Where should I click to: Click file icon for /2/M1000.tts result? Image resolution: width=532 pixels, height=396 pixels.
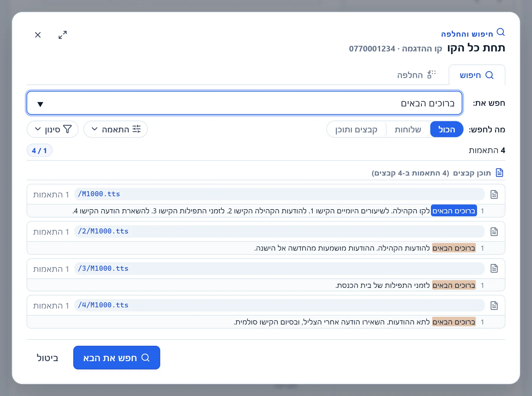click(494, 232)
